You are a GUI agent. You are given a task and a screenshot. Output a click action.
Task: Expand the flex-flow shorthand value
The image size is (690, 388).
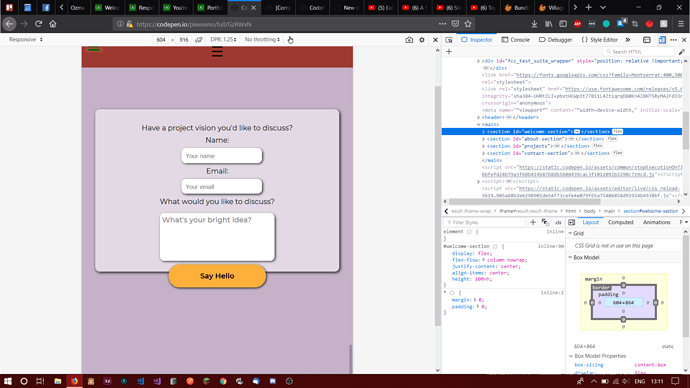click(x=484, y=260)
